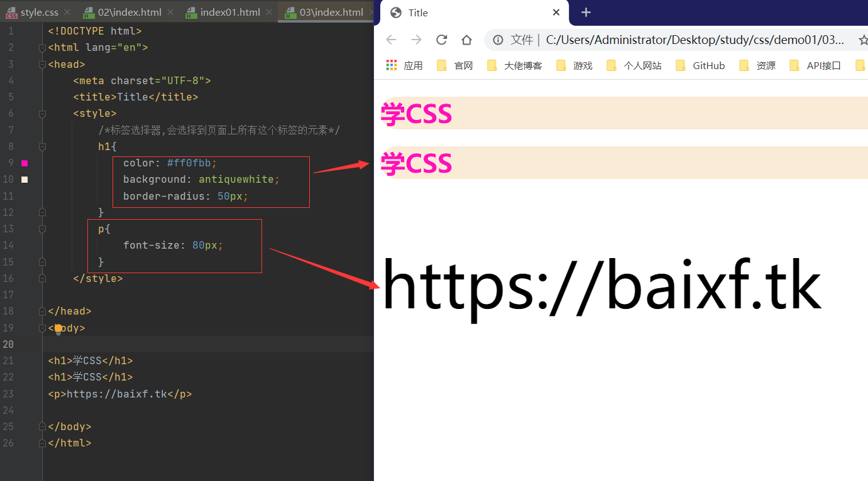This screenshot has width=868, height=481.
Task: Close the style.css editor tab
Action: click(68, 13)
